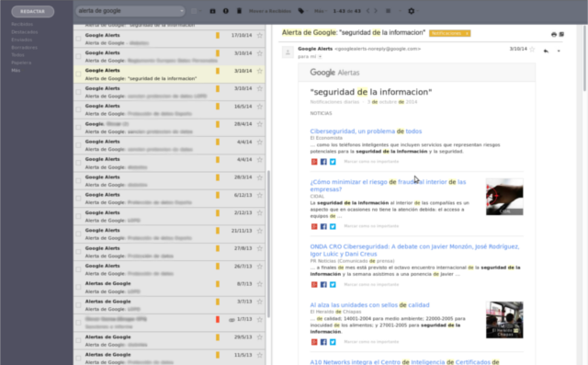
Task: Open Todos folder
Action: coord(17,55)
